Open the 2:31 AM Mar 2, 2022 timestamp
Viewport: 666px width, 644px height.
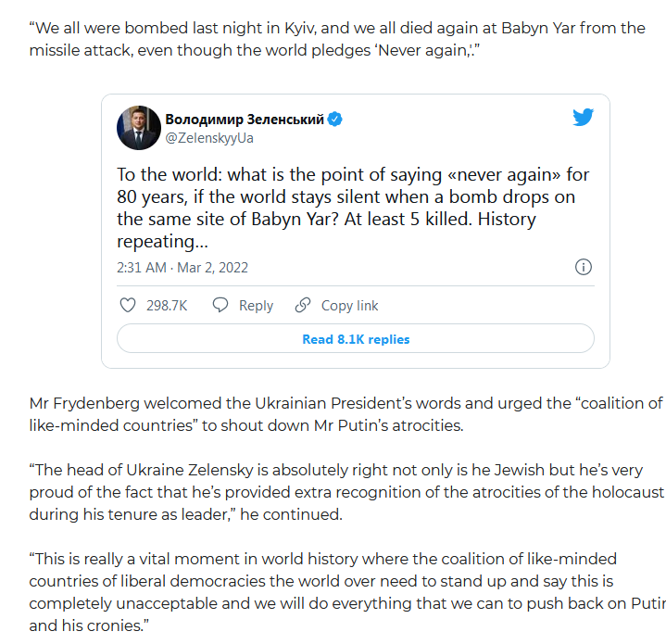(182, 268)
